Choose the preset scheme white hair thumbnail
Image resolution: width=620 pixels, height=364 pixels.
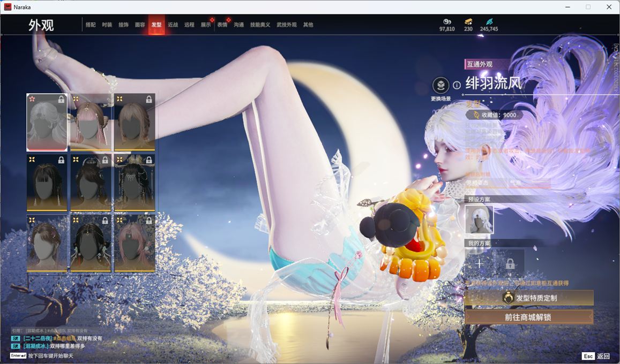479,220
